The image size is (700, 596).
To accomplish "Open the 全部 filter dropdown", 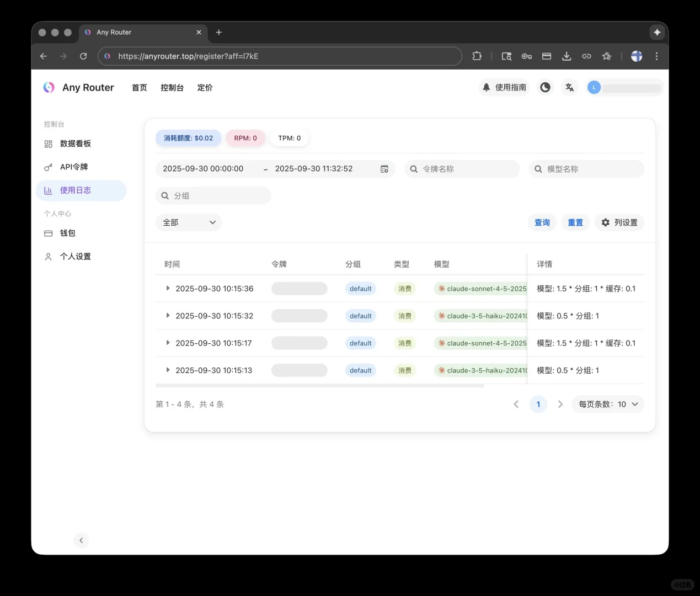I will (x=189, y=222).
